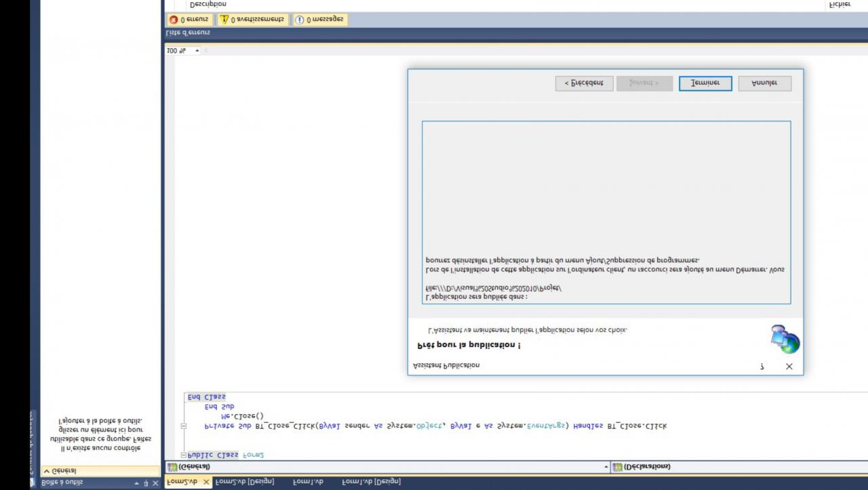Click the Liste d'erreurs panel title
This screenshot has width=868, height=490.
(x=189, y=33)
